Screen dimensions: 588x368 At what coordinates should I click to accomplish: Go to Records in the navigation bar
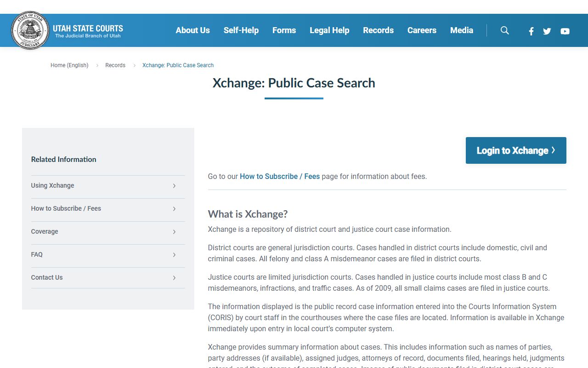tap(378, 30)
